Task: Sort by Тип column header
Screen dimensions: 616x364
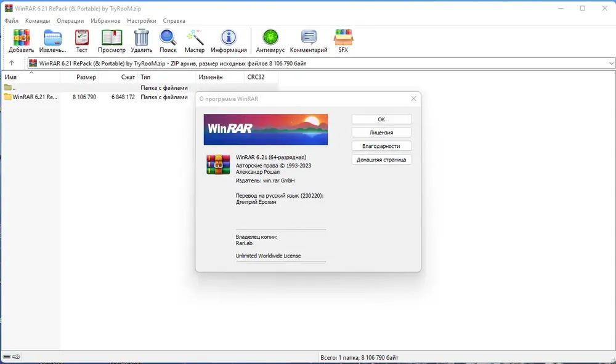Action: (166, 77)
